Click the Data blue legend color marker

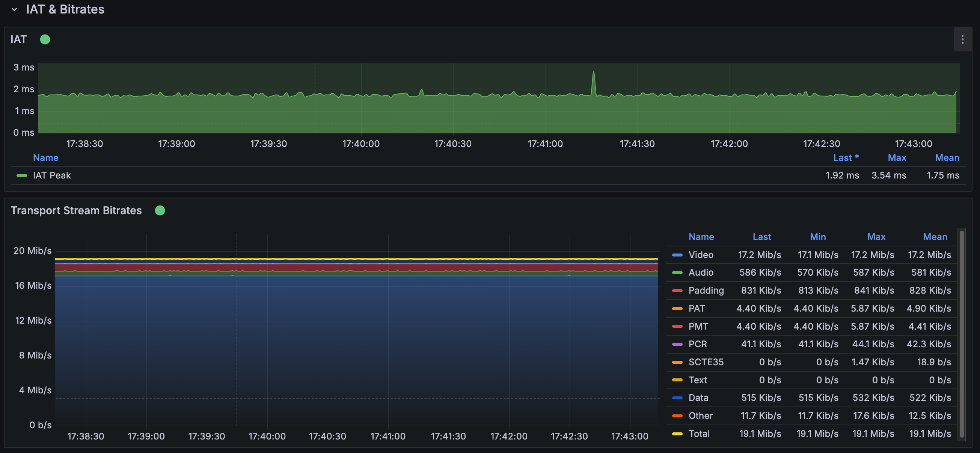[x=677, y=398]
